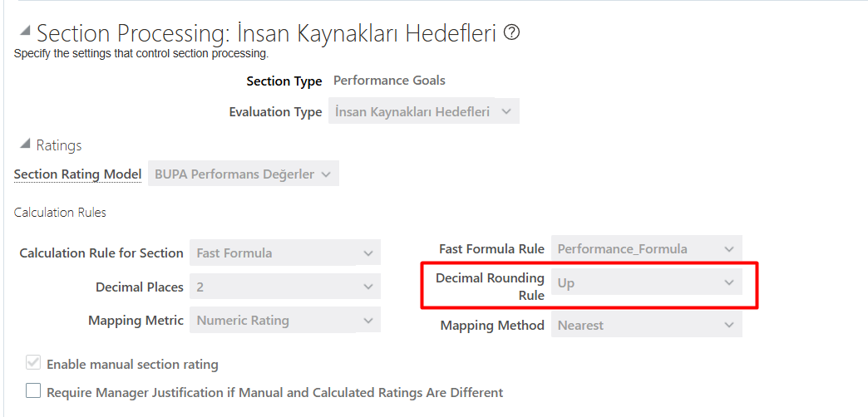868x417 pixels.
Task: Open the Mapping Metric dropdown
Action: pos(285,320)
